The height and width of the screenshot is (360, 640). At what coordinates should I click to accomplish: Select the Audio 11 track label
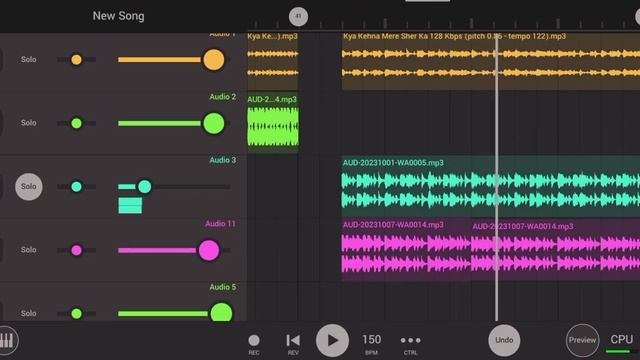click(x=220, y=224)
